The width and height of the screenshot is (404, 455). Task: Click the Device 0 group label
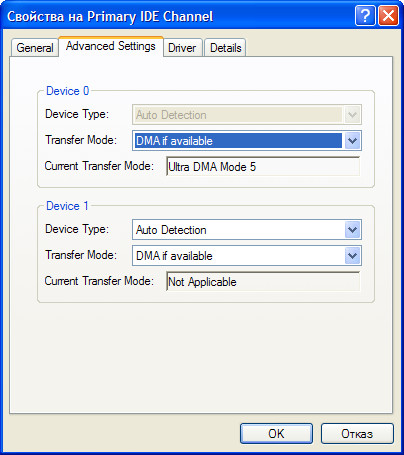pyautogui.click(x=68, y=91)
